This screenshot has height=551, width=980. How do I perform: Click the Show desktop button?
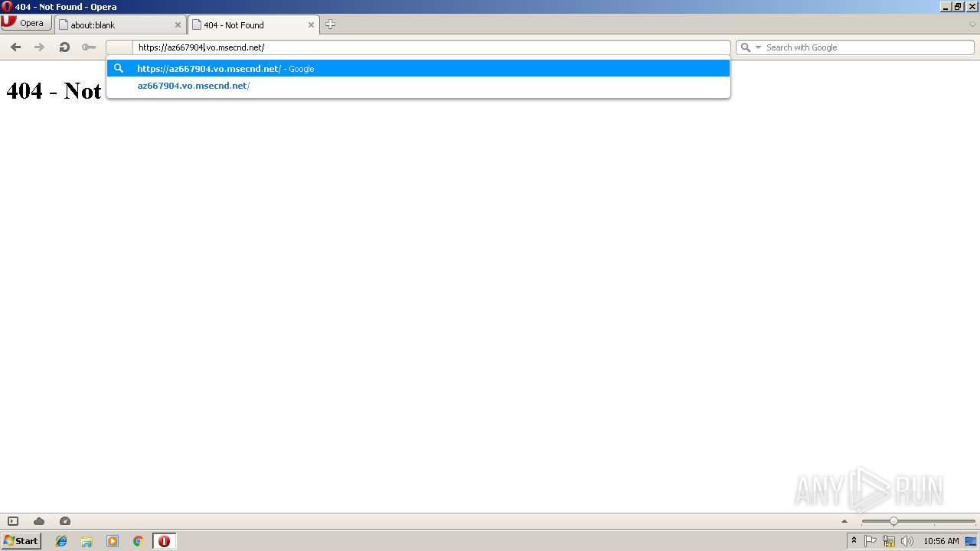(971, 541)
